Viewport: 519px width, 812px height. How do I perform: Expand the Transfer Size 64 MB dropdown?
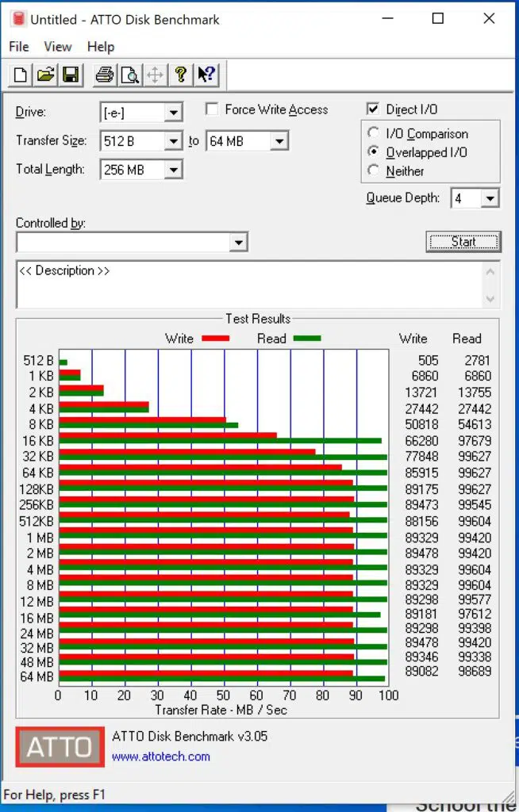pyautogui.click(x=279, y=141)
